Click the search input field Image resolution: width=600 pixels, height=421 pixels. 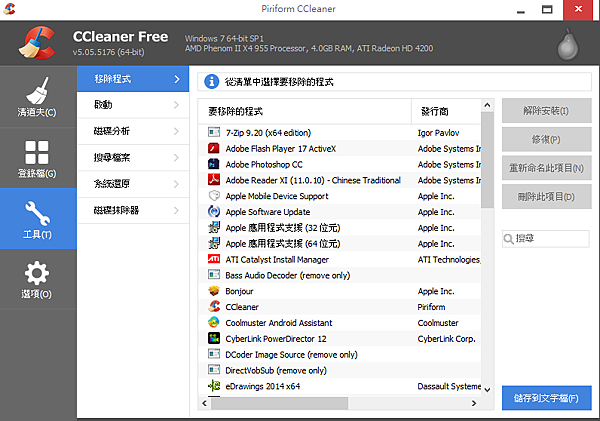coord(546,239)
